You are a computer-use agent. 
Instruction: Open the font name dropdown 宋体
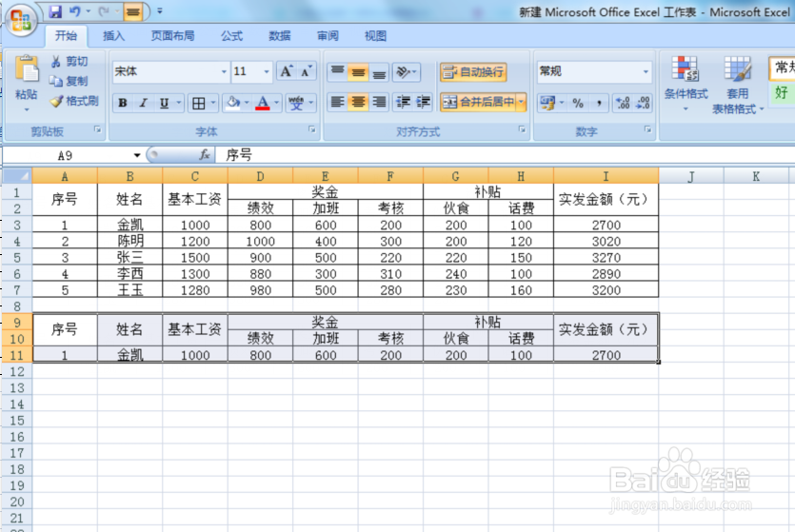pyautogui.click(x=223, y=72)
